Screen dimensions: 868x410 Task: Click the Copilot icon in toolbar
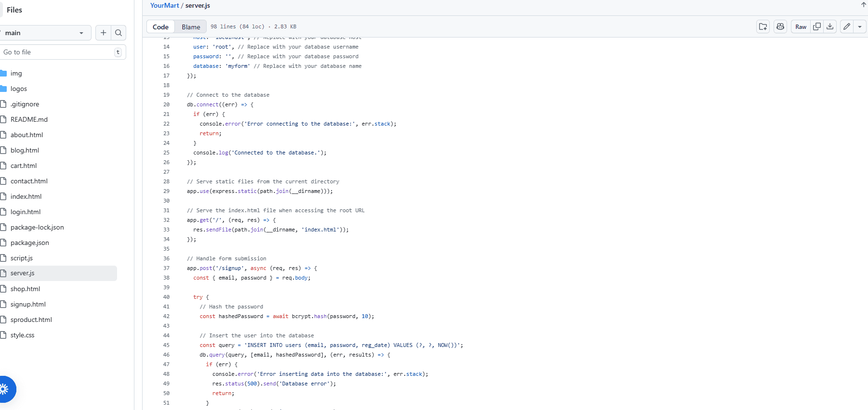click(x=780, y=27)
